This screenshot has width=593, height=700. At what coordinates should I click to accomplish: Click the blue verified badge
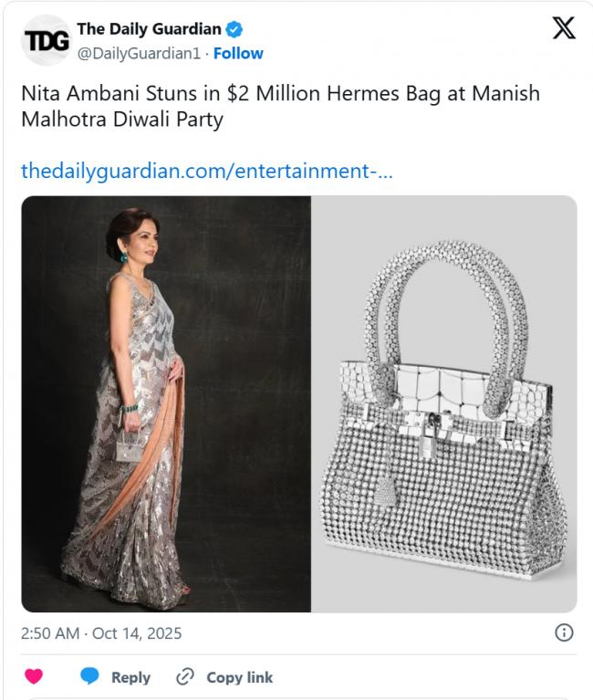click(x=234, y=30)
